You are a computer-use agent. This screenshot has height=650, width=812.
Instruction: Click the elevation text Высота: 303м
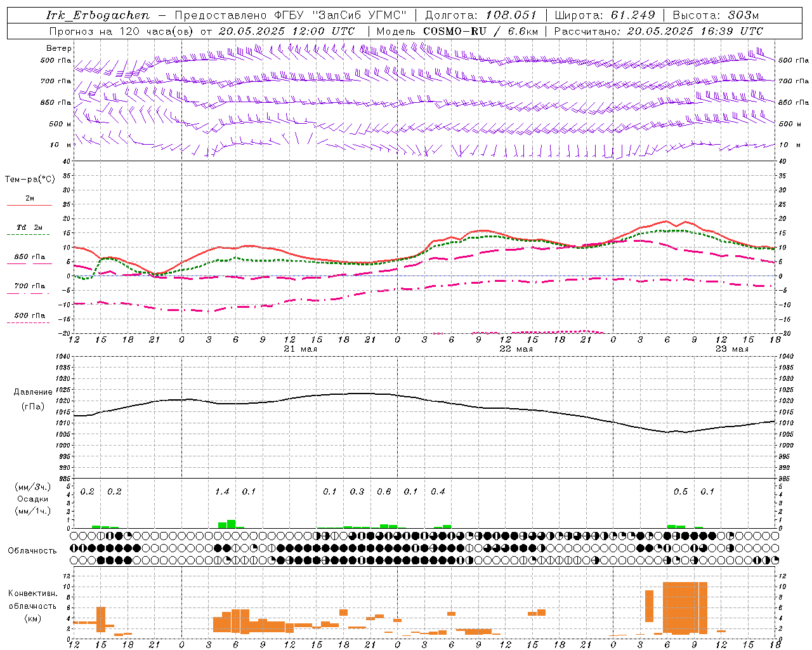[716, 15]
